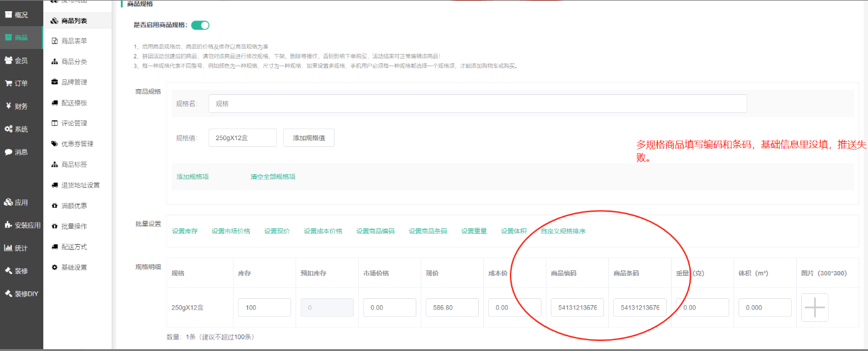Image resolution: width=868 pixels, height=351 pixels.
Task: Click the plus icon to upload spec image
Action: coord(815,308)
